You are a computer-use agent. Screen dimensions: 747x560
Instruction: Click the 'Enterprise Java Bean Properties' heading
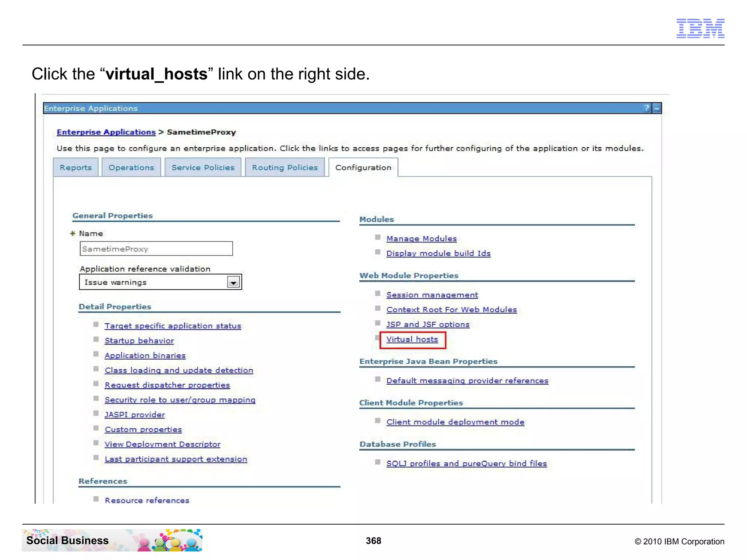[x=429, y=361]
